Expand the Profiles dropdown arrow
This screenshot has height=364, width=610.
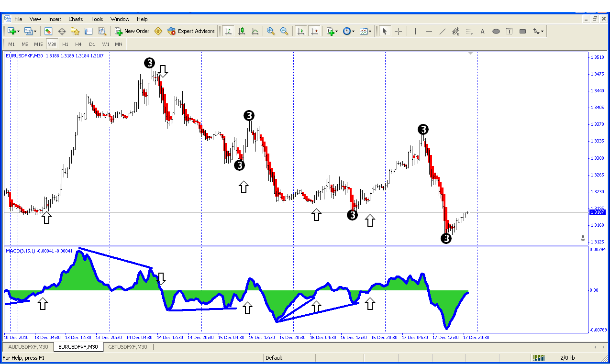coord(35,31)
